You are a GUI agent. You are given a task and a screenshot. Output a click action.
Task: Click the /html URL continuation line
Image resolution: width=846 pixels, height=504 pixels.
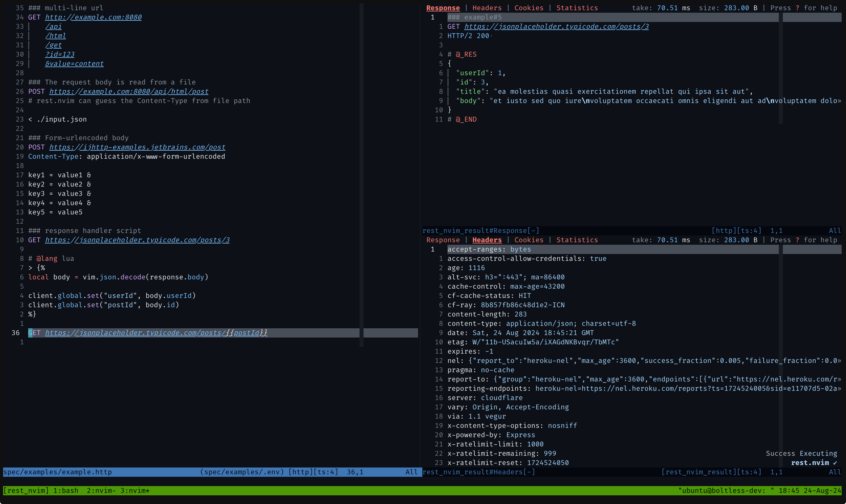(55, 36)
